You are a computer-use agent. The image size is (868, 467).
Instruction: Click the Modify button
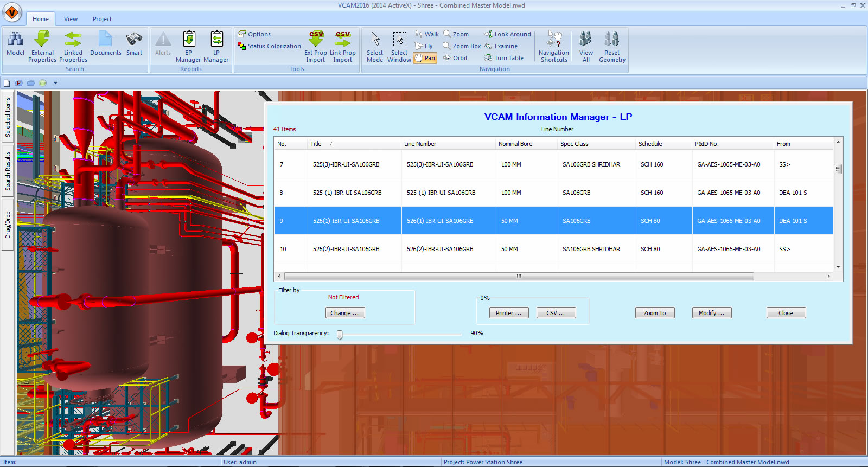(x=711, y=313)
